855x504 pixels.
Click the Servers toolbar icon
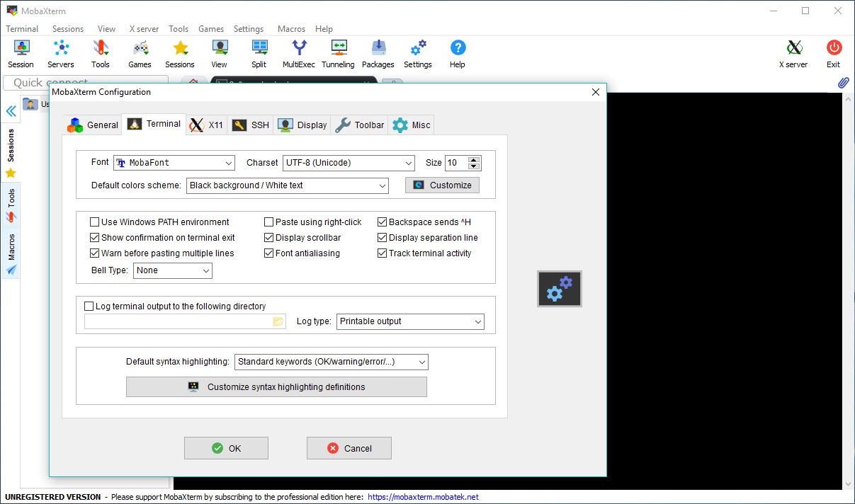tap(61, 53)
